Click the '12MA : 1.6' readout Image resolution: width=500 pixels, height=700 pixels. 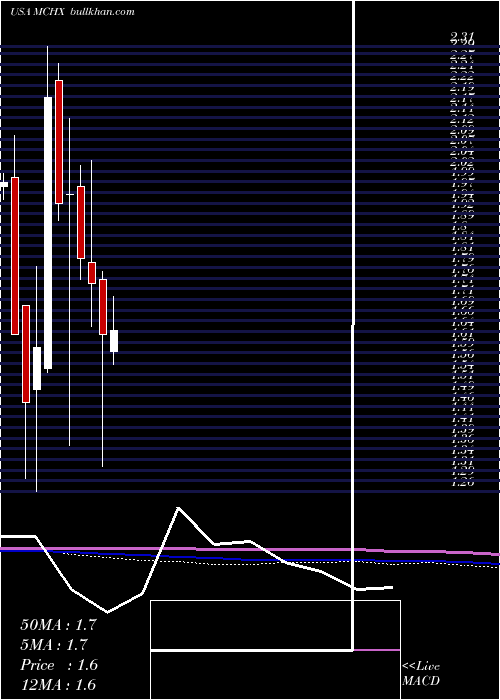pos(58,685)
